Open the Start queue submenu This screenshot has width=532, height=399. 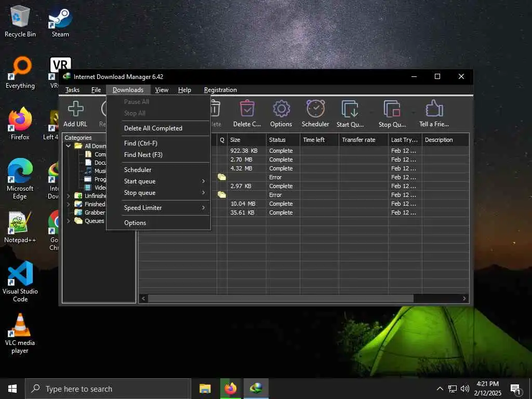[x=158, y=181]
